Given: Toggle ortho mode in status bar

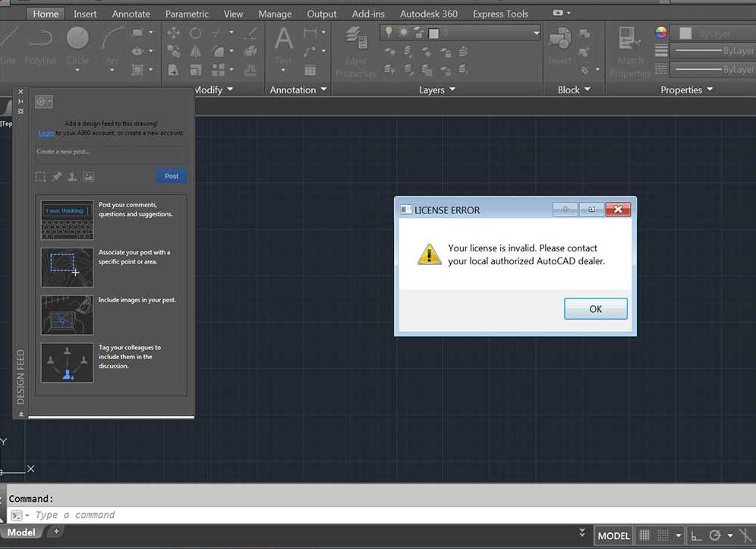Looking at the screenshot, I should point(696,535).
